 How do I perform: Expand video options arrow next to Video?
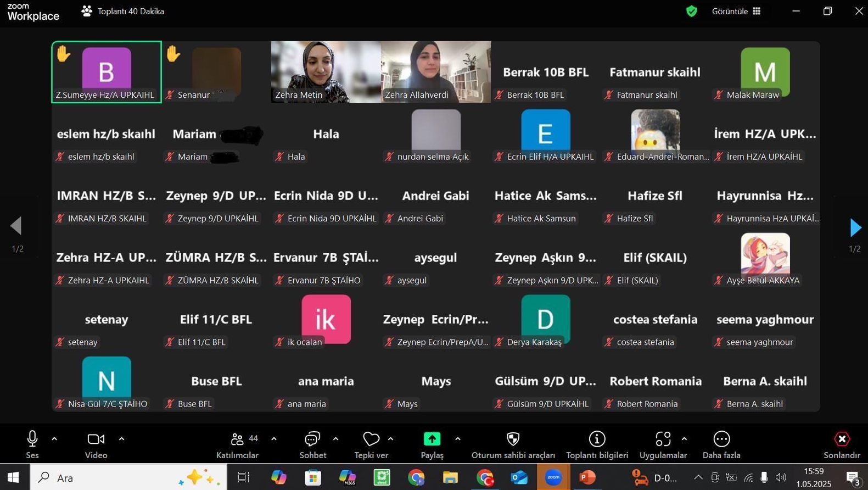[x=121, y=439]
